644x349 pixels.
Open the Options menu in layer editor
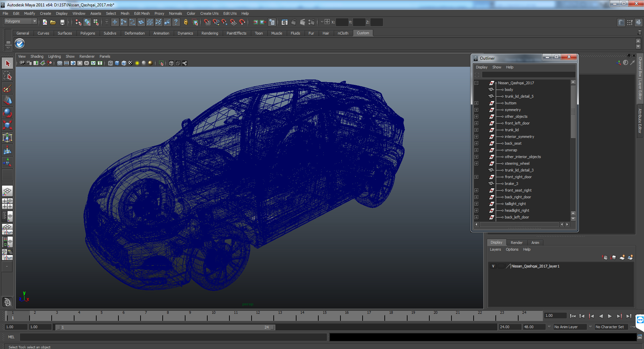pyautogui.click(x=512, y=249)
